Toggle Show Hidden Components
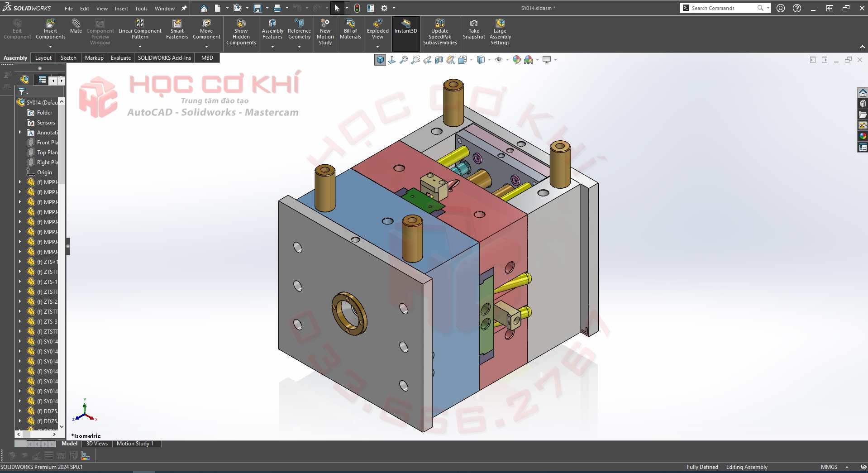This screenshot has height=473, width=868. [x=241, y=32]
